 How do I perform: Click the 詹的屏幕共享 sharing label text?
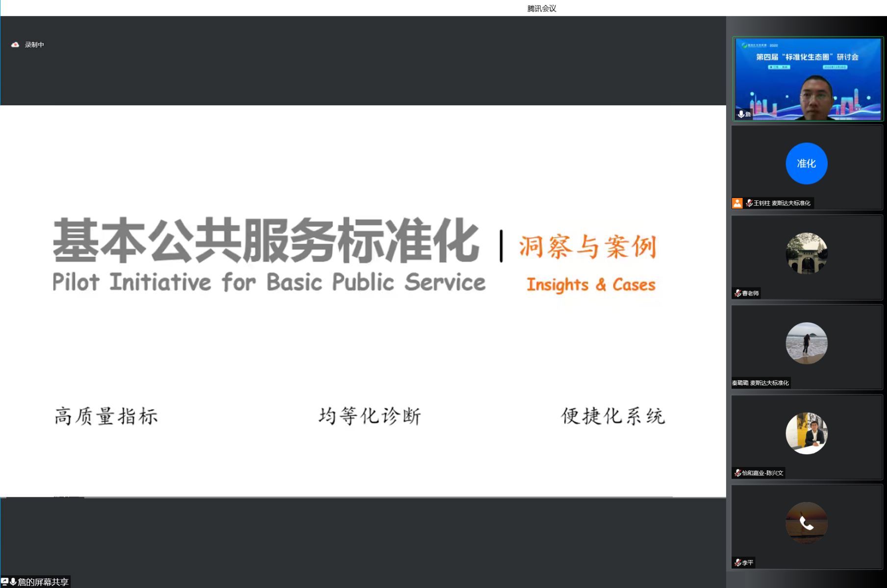(x=43, y=582)
